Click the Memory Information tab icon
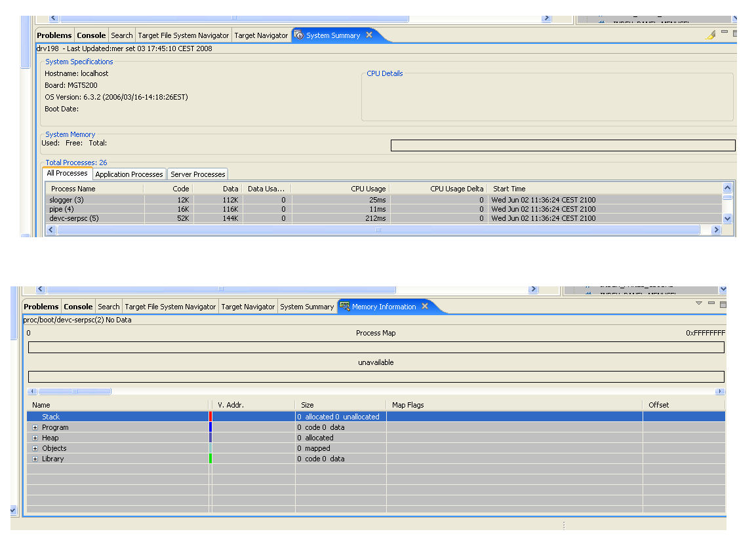 tap(344, 306)
